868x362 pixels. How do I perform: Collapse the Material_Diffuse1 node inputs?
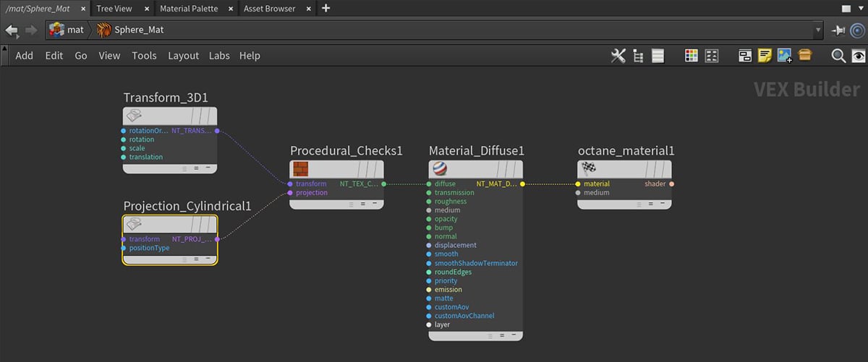coord(513,335)
